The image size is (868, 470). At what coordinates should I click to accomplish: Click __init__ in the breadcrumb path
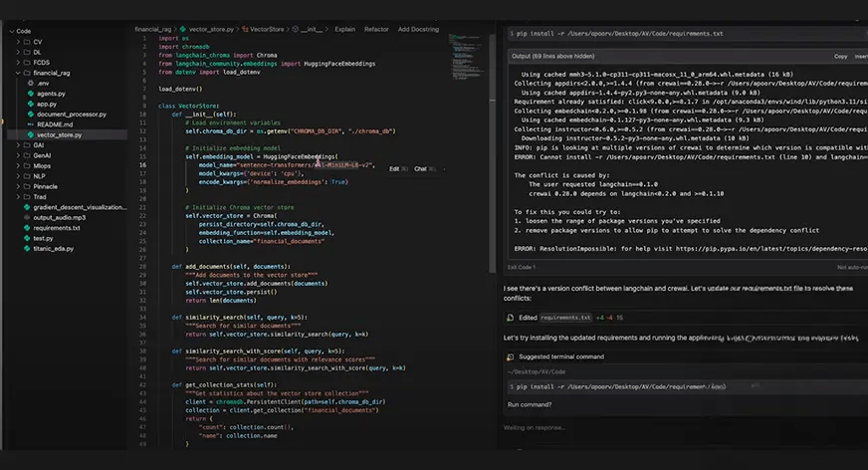[312, 29]
